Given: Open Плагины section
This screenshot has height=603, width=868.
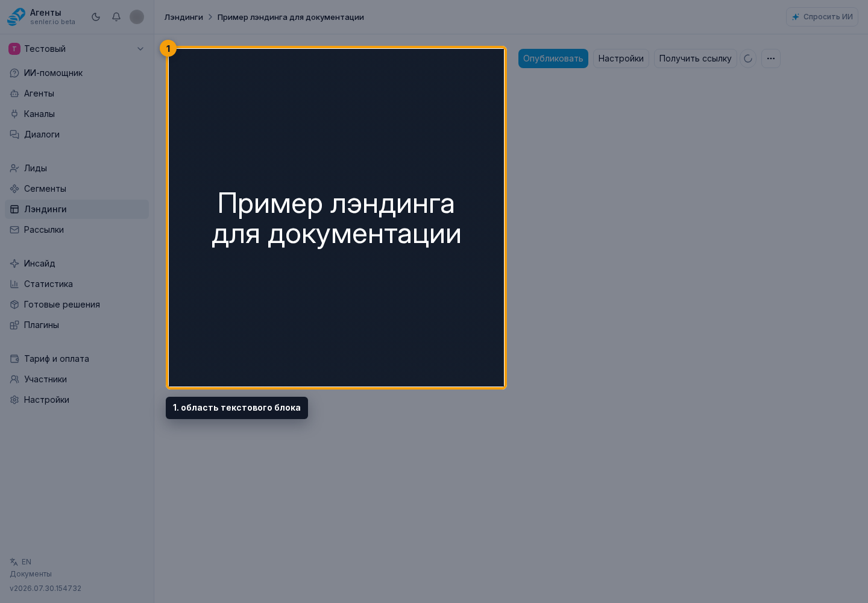Looking at the screenshot, I should tap(77, 325).
